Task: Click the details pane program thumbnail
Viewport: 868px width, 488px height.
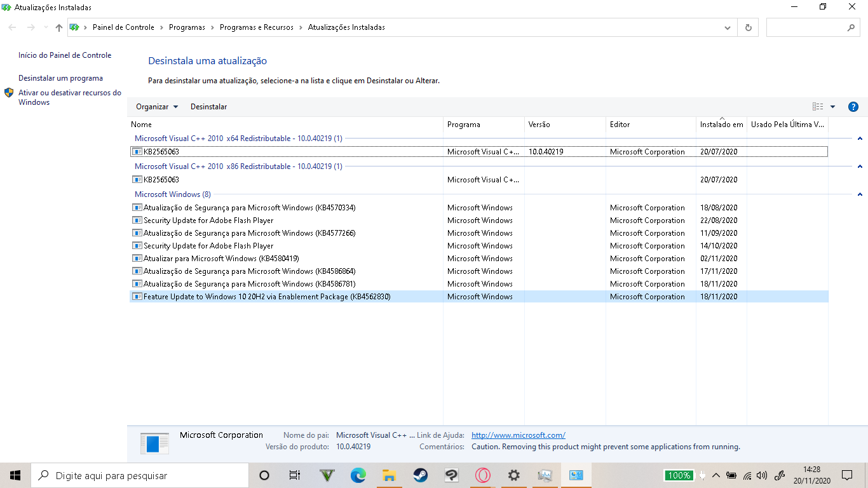Action: pos(154,443)
